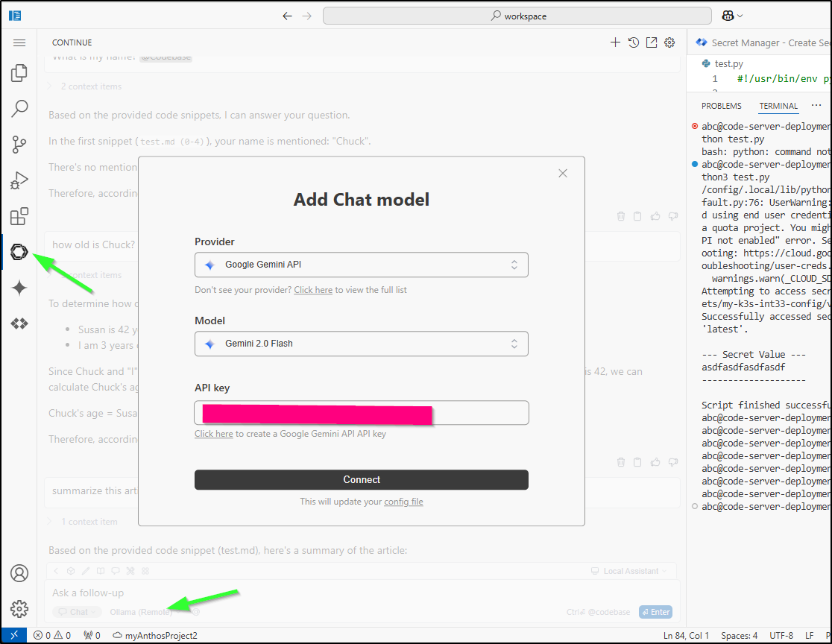
Task: Switch to the PROBLEMS panel tab
Action: (721, 106)
